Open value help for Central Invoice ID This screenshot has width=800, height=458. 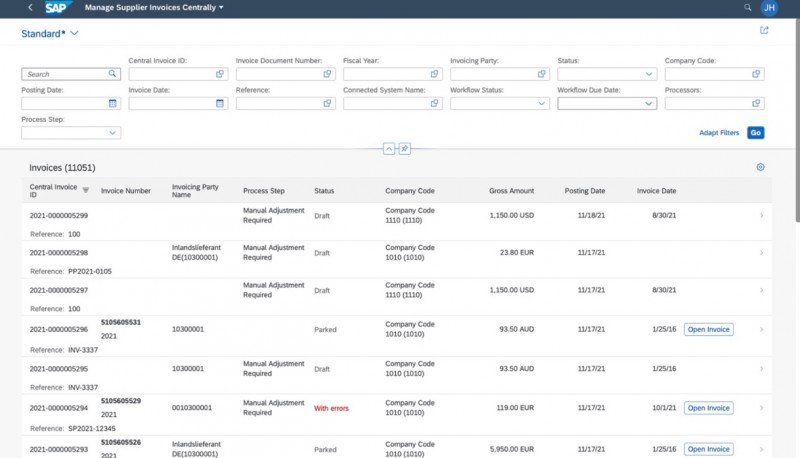click(220, 74)
